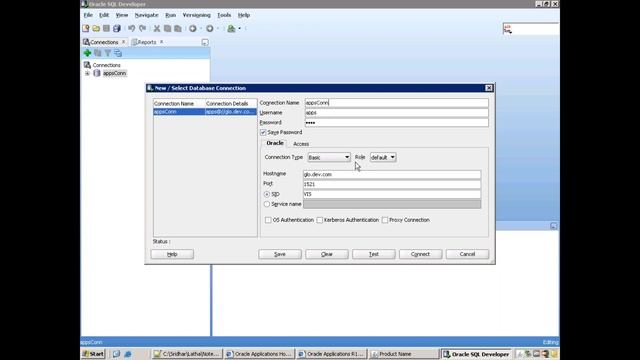Enable the OS Authentication checkbox
Screen dimensions: 640x360
(x=268, y=220)
